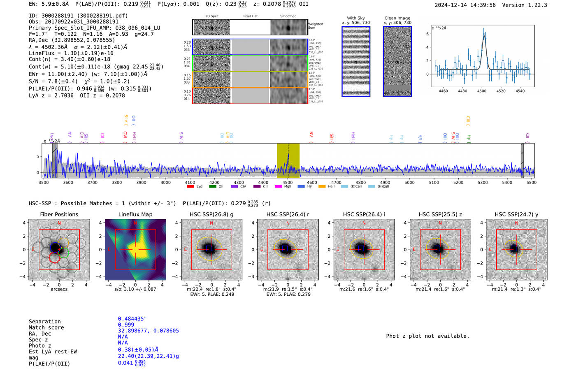Click 'Phot z plot not available.' text
576x392 pixels.
[x=427, y=336]
